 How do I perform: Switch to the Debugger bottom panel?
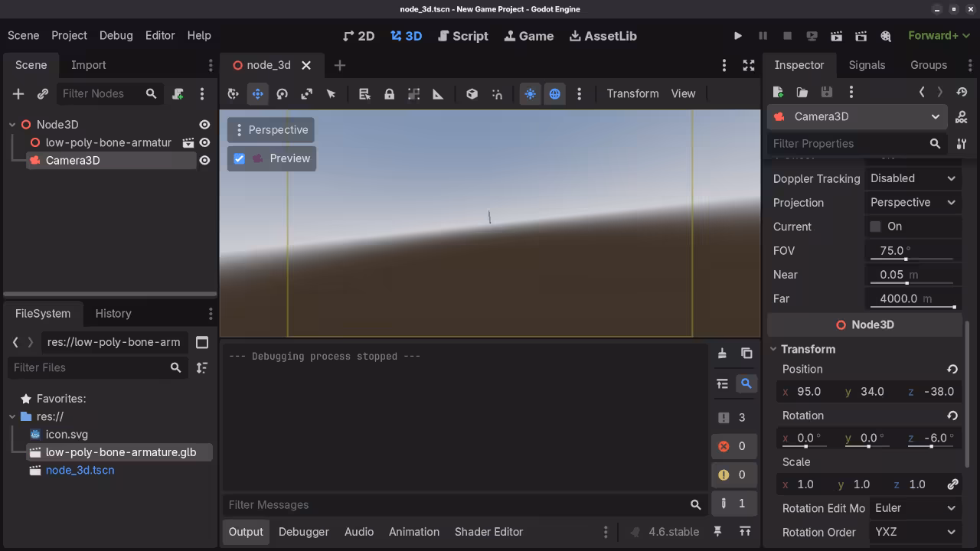point(303,531)
